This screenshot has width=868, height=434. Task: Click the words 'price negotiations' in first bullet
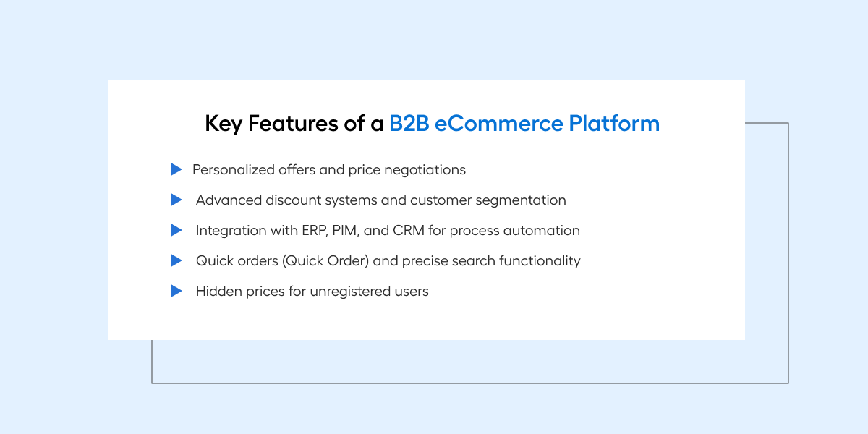pyautogui.click(x=407, y=170)
